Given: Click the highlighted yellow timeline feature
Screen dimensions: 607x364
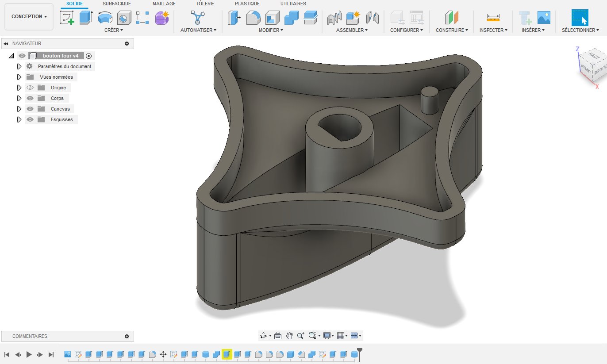Looking at the screenshot, I should (227, 354).
